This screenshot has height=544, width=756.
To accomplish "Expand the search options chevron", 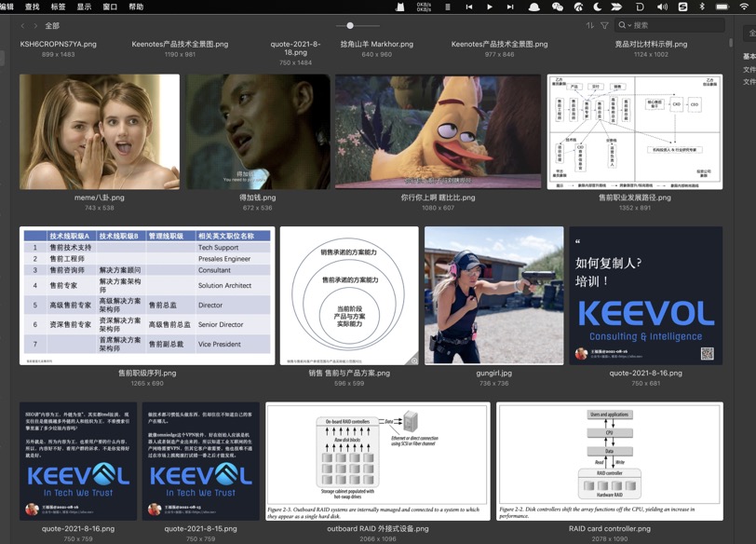I will pyautogui.click(x=629, y=25).
